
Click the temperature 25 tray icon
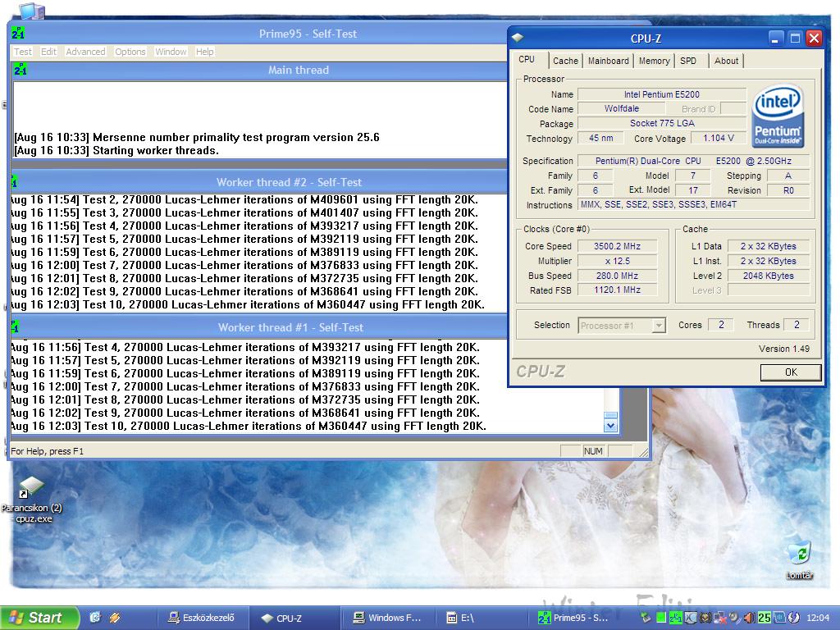point(764,618)
